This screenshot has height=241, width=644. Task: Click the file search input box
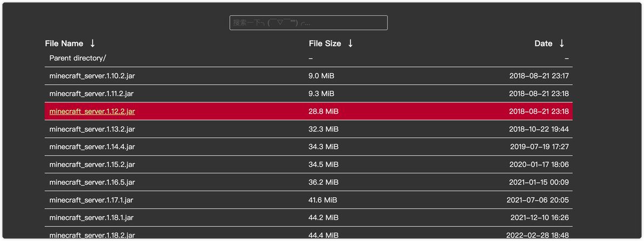308,23
